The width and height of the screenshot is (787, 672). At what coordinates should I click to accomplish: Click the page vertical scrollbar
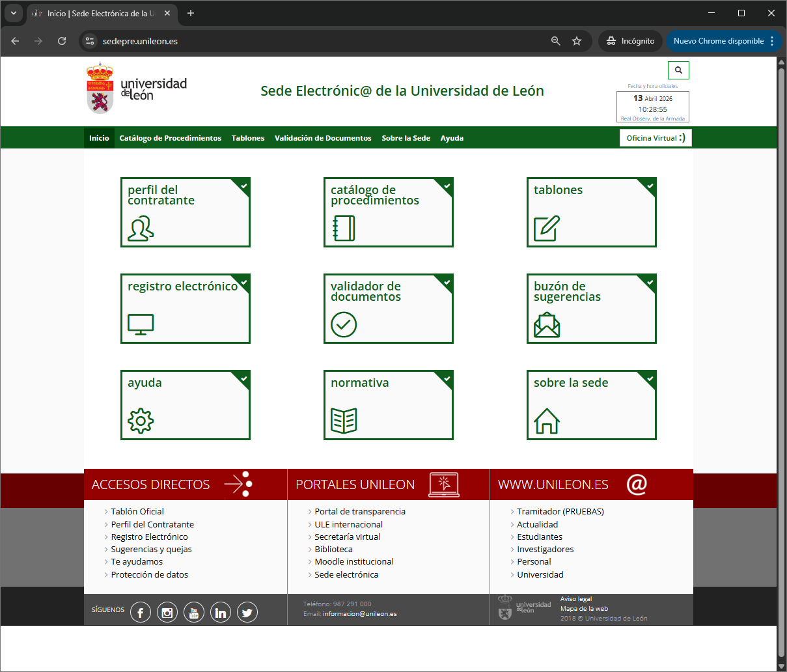(x=782, y=363)
